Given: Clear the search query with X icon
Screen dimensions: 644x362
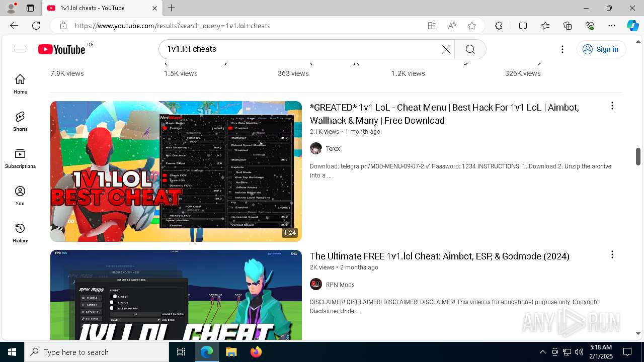Looking at the screenshot, I should (446, 49).
